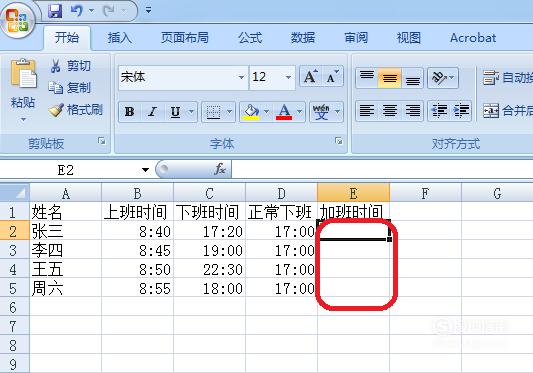Screen dimensions: 533x373
Task: Select row 3 header
Action: (x=14, y=251)
